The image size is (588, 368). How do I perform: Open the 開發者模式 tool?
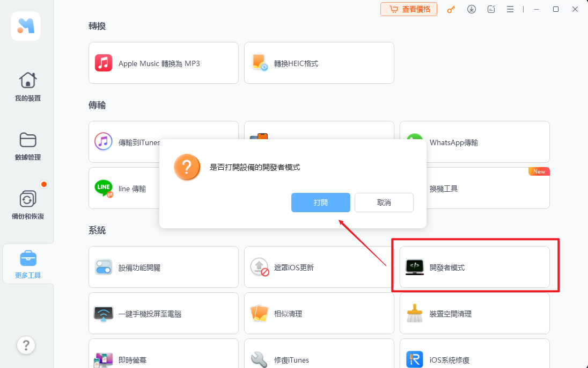(x=475, y=267)
